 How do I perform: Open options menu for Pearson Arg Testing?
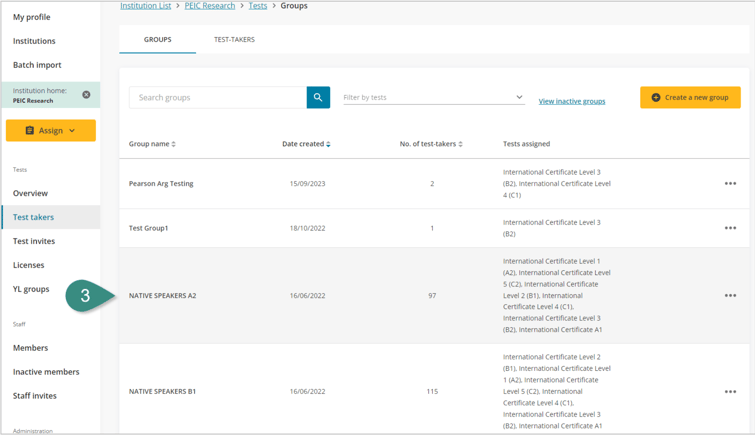click(x=730, y=184)
